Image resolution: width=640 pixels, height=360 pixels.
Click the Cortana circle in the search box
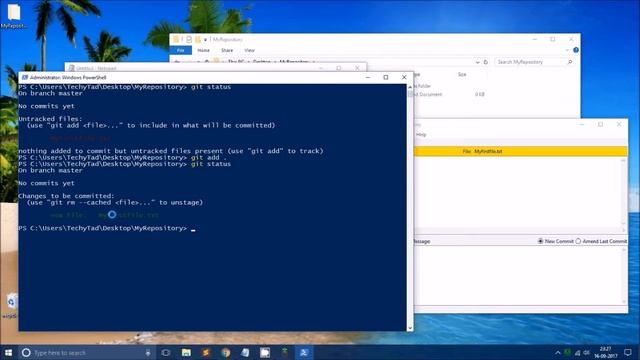[26, 353]
